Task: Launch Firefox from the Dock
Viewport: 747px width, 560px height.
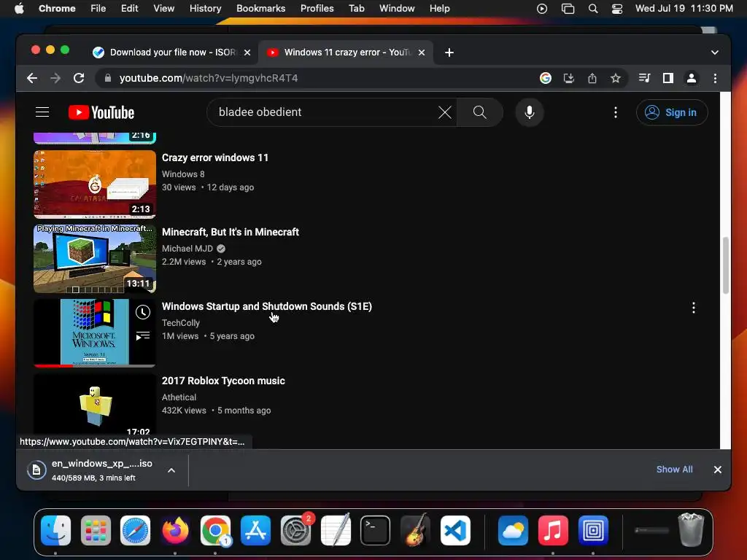Action: pos(175,531)
